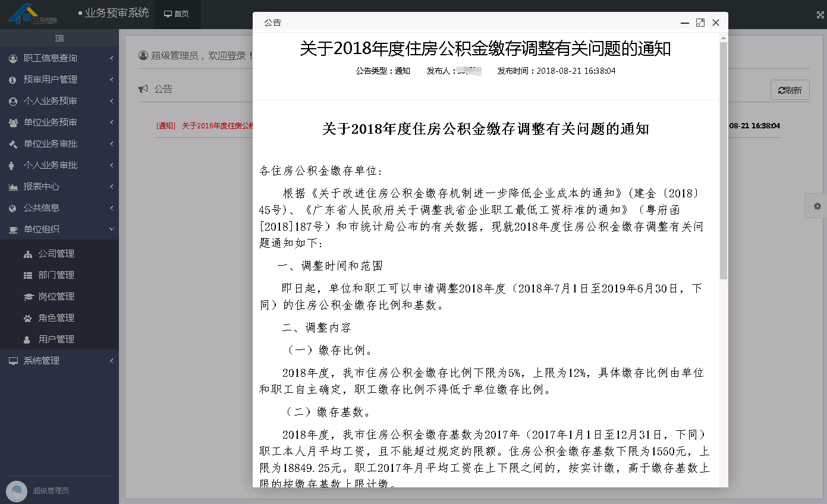Expand the 个人业务审批 menu arrow
Image resolution: width=827 pixels, height=504 pixels.
[111, 165]
